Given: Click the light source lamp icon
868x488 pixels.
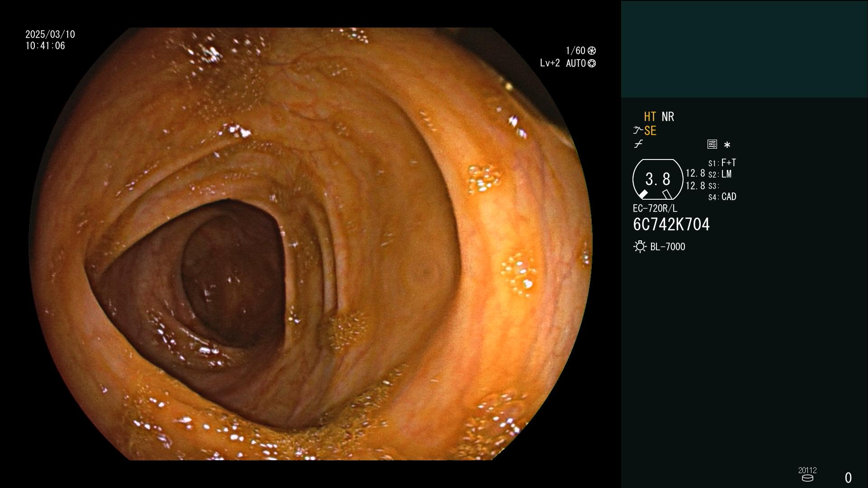Looking at the screenshot, I should tap(640, 247).
